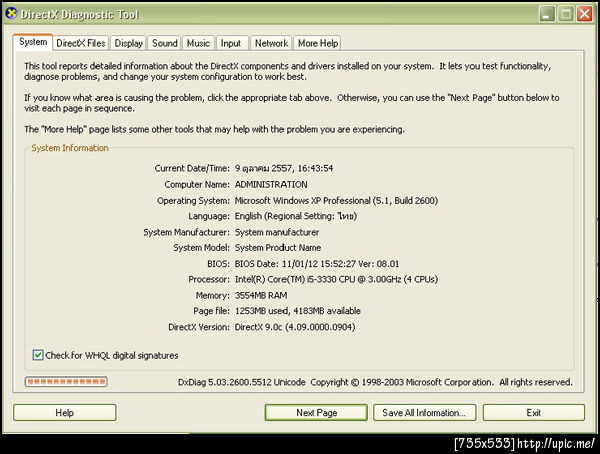600x454 pixels.
Task: Click the System manufacturer value text
Action: point(277,232)
